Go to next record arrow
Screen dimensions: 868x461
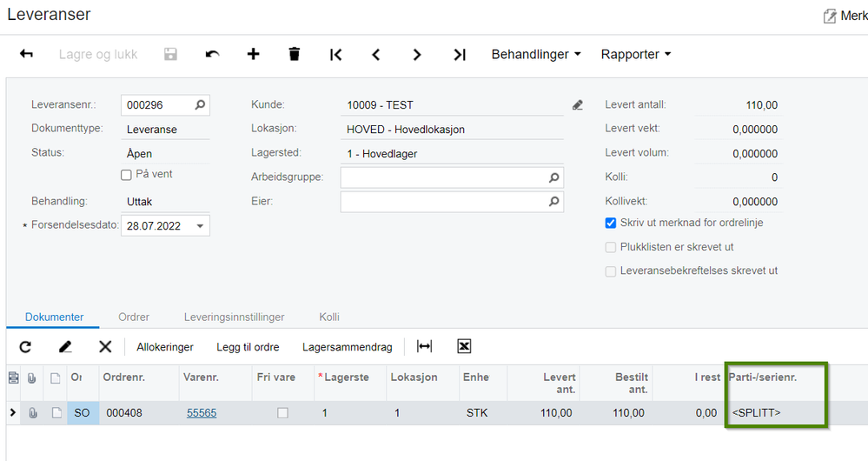417,54
